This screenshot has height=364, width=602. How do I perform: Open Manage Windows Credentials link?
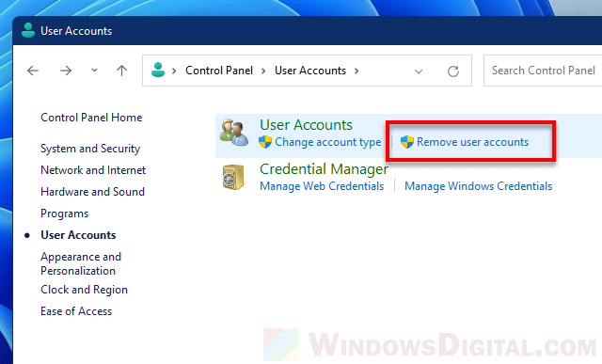479,186
